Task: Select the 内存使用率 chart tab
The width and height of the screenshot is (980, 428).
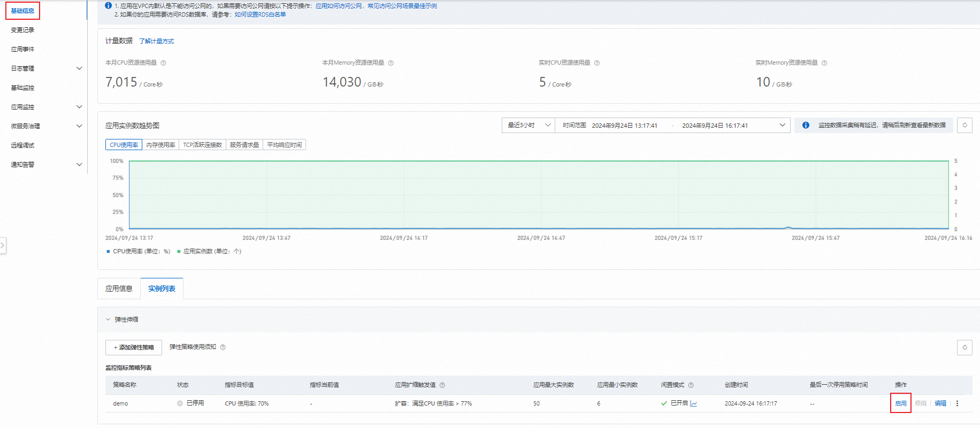Action: (160, 145)
